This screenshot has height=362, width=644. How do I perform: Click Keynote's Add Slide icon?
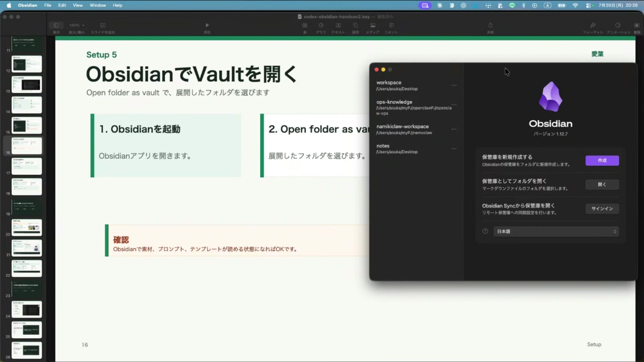[103, 25]
